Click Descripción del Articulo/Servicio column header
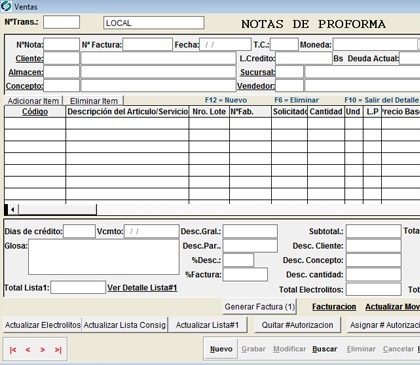 point(127,112)
